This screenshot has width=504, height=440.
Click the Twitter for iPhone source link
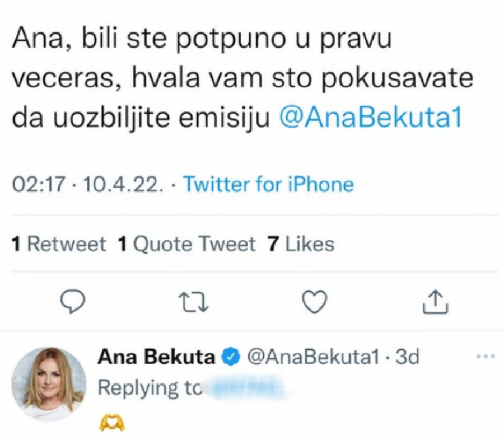click(270, 185)
